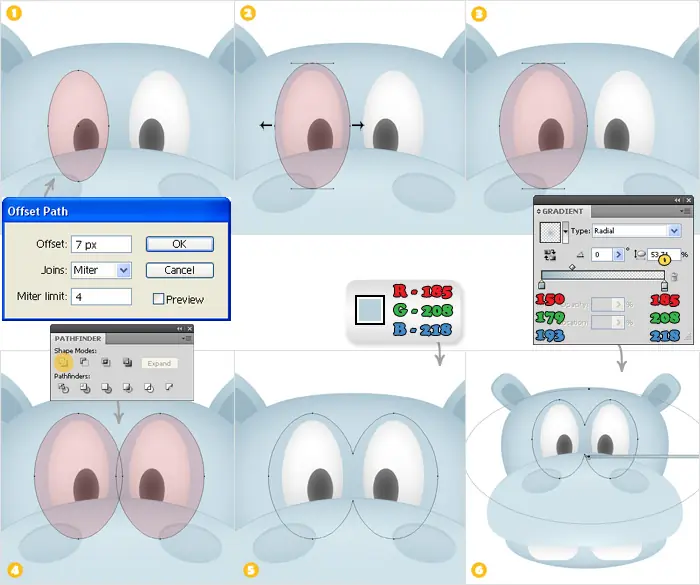Open the gradient swatch picker arrow
This screenshot has width=700, height=585.
click(x=565, y=232)
